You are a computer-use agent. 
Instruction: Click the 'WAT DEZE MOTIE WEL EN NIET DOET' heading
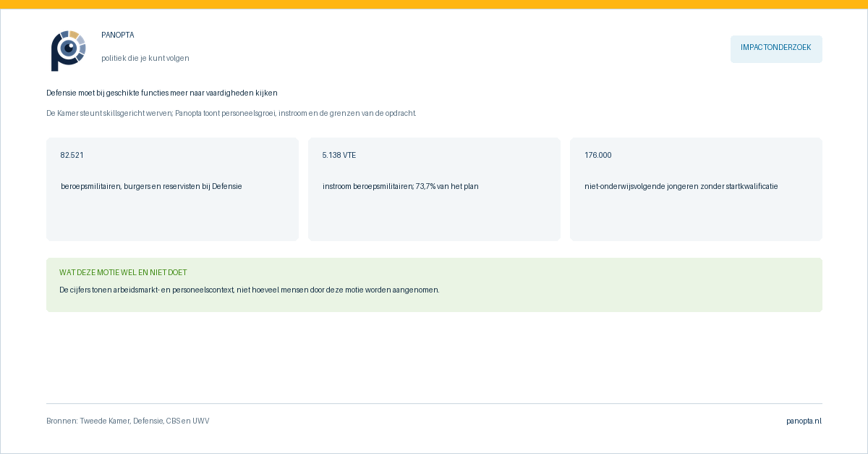(123, 272)
